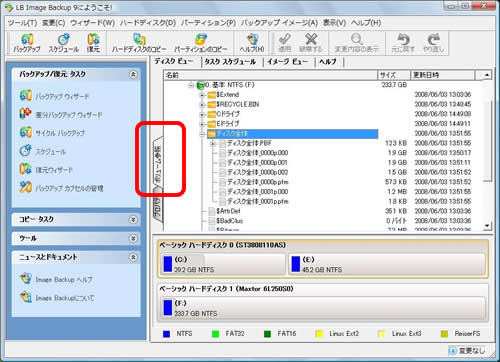Select the (F:) 233.7 GB NTFS partition block
The height and width of the screenshot is (362, 500).
[x=323, y=308]
